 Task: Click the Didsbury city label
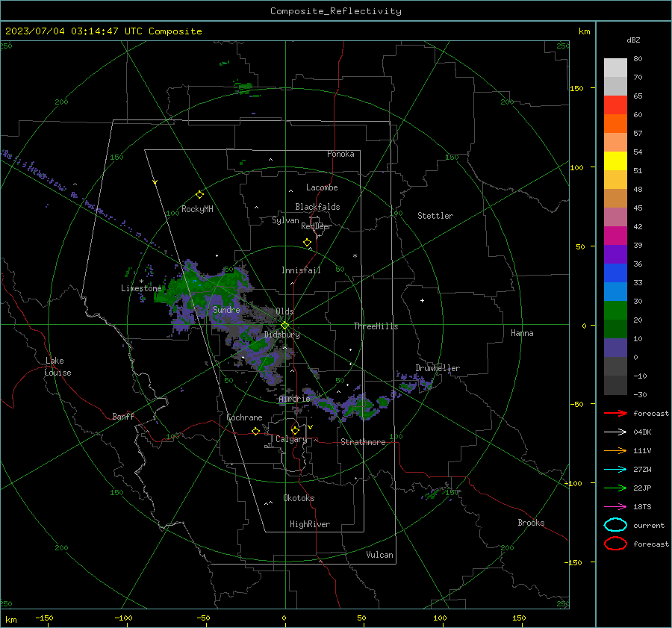pos(281,335)
